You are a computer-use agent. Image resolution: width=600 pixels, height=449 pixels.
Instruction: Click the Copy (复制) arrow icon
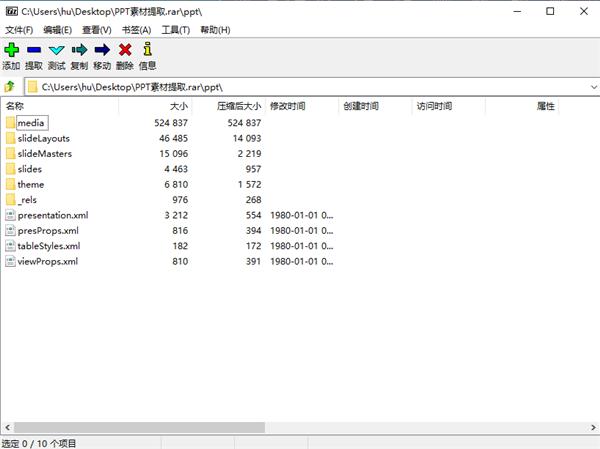80,50
